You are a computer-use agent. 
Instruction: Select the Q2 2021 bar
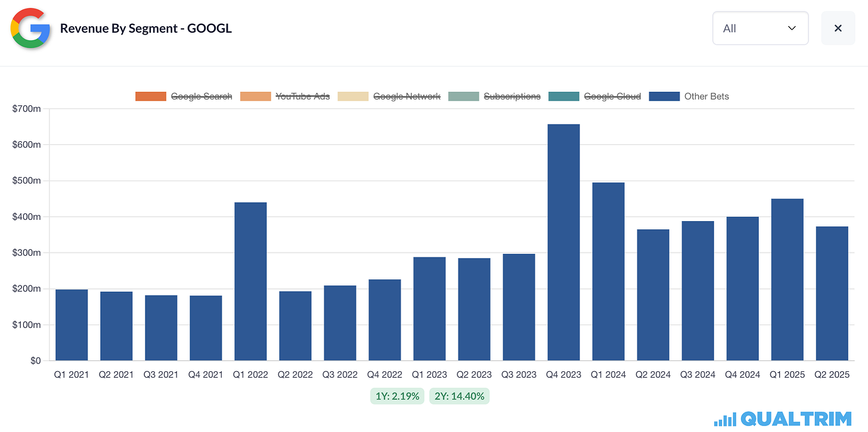116,326
